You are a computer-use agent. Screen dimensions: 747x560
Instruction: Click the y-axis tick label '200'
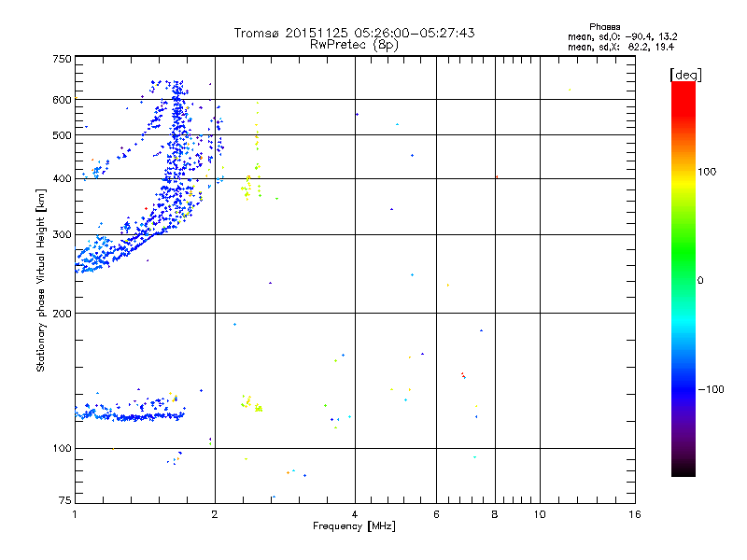click(x=62, y=314)
